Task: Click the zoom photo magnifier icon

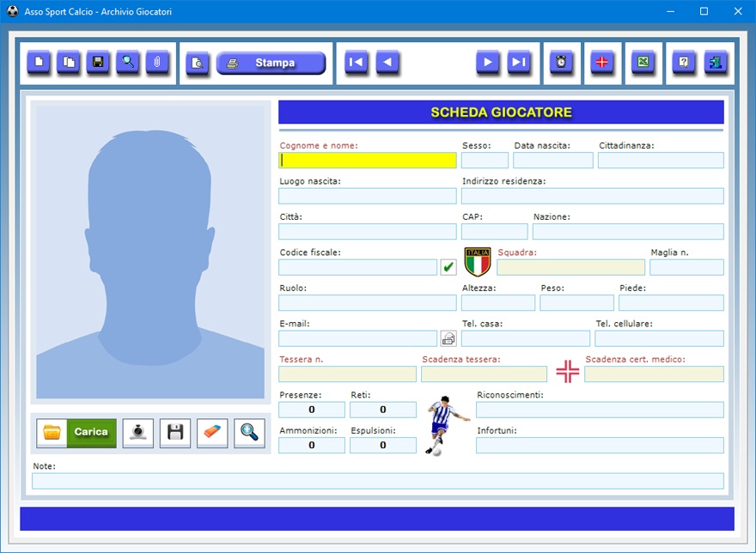Action: [x=249, y=433]
